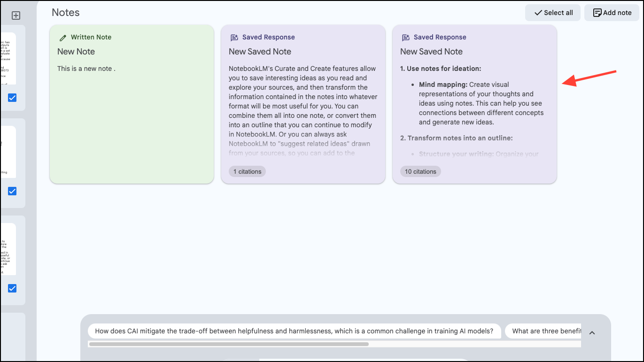
Task: Click the 'Saved Response' label on the 1 citations card
Action: click(x=269, y=37)
